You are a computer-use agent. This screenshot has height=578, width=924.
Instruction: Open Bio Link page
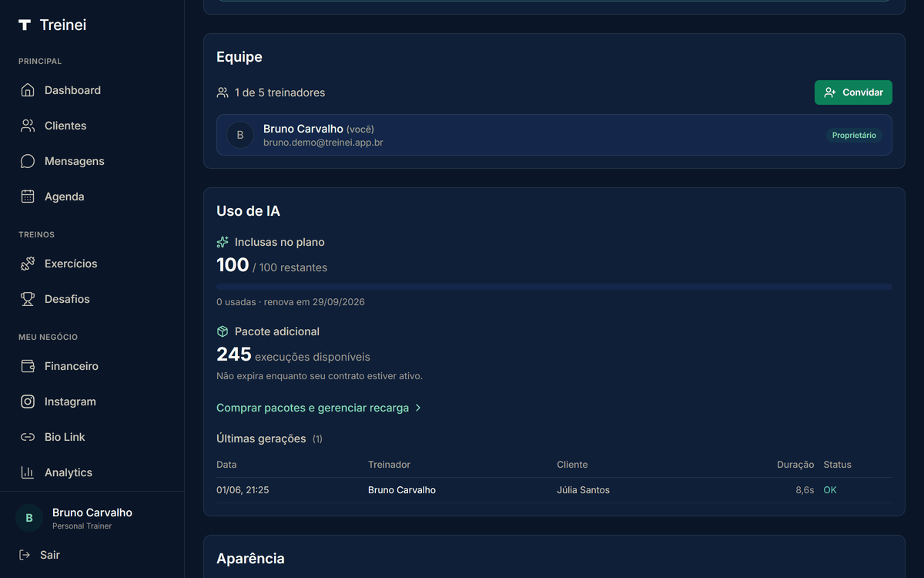pos(92,437)
